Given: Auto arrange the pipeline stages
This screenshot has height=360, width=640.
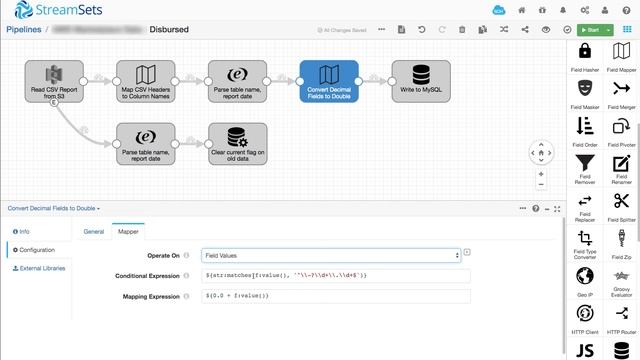Looking at the screenshot, I should 504,29.
